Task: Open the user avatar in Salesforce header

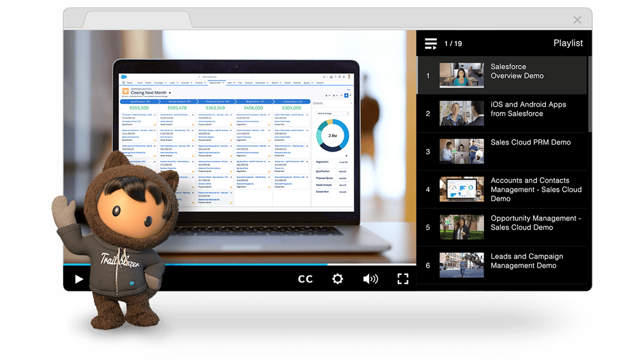Action: [x=349, y=77]
